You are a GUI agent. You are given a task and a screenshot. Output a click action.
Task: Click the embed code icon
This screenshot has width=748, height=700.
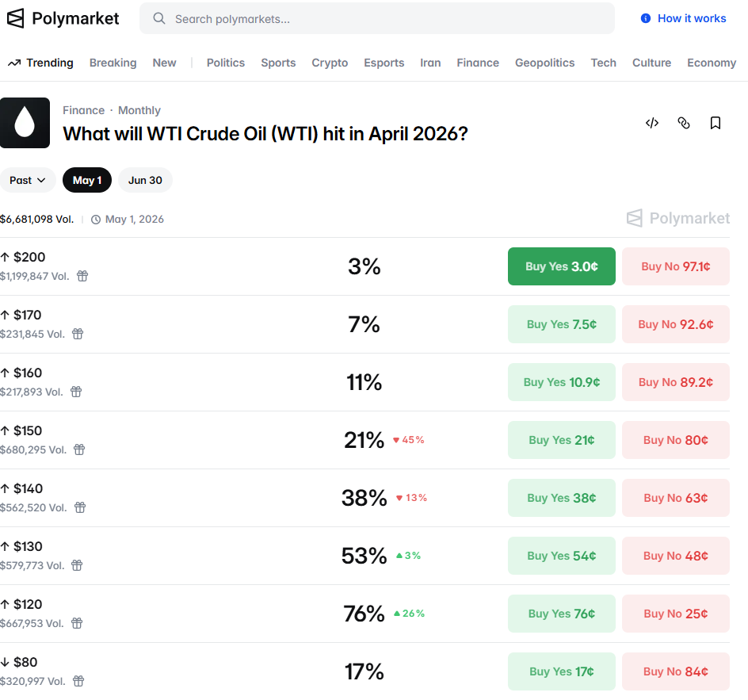coord(652,123)
